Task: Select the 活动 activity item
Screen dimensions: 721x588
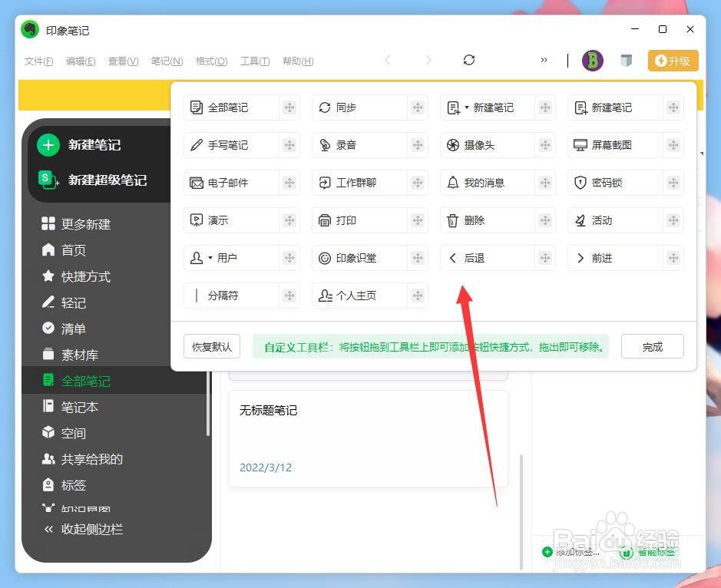Action: [x=625, y=220]
